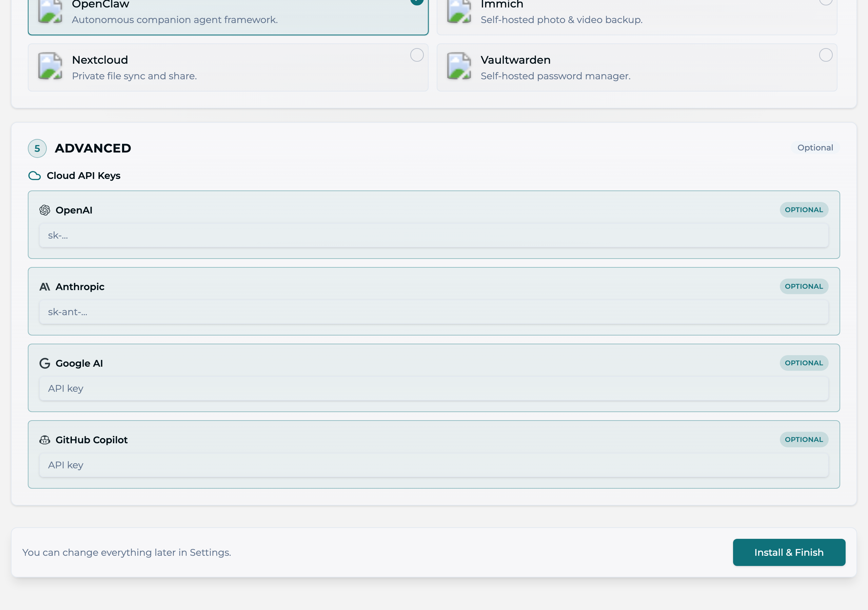Click the Anthropic logo icon

(x=45, y=287)
